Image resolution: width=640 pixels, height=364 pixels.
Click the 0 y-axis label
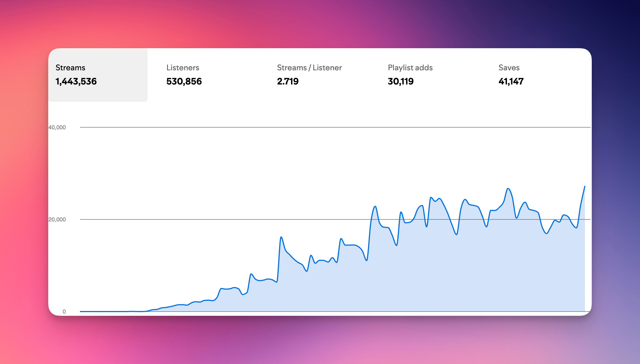pyautogui.click(x=64, y=312)
